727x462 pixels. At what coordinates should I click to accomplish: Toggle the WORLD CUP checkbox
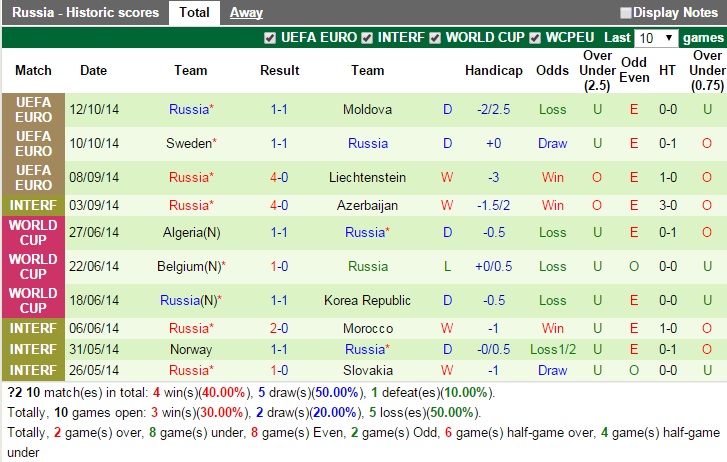pos(435,38)
